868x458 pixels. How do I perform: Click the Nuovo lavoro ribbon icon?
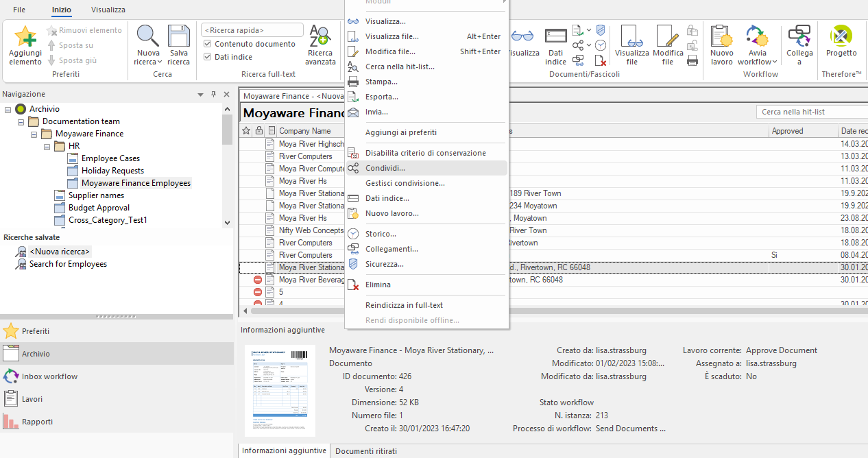tap(721, 36)
